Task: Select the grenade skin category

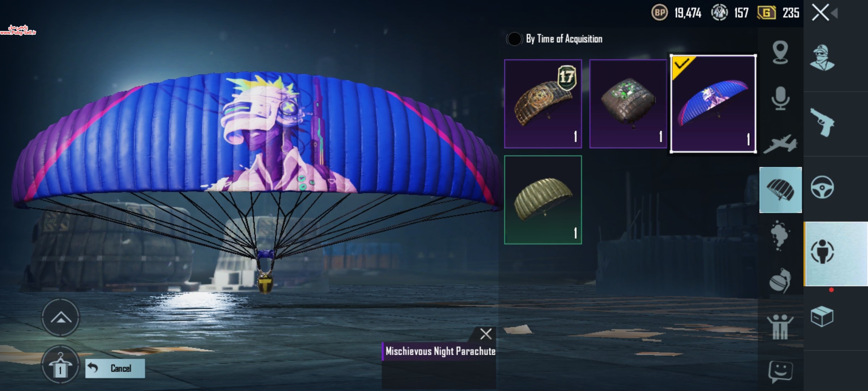Action: coord(780,280)
